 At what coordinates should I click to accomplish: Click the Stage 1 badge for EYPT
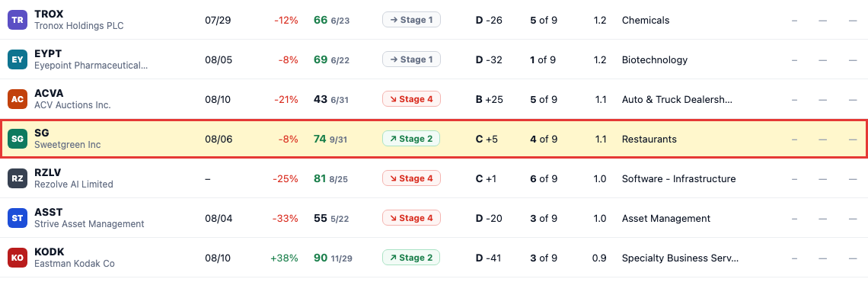[411, 59]
